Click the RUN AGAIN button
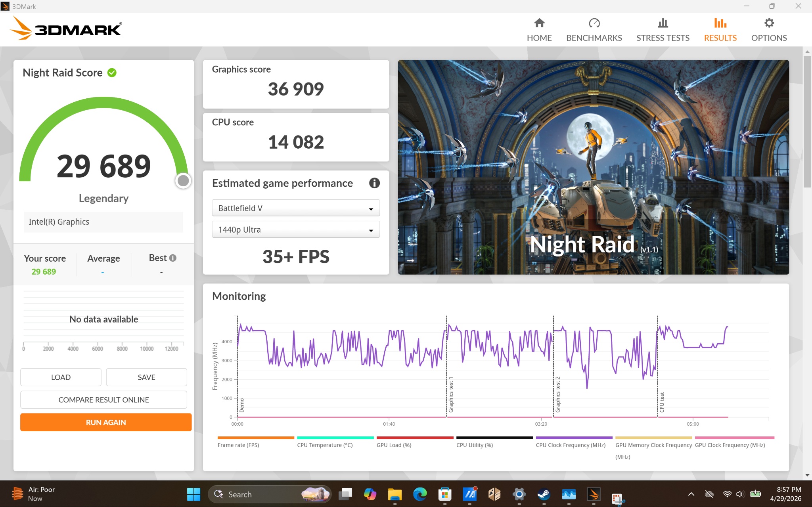Image resolution: width=812 pixels, height=507 pixels. [x=105, y=422]
